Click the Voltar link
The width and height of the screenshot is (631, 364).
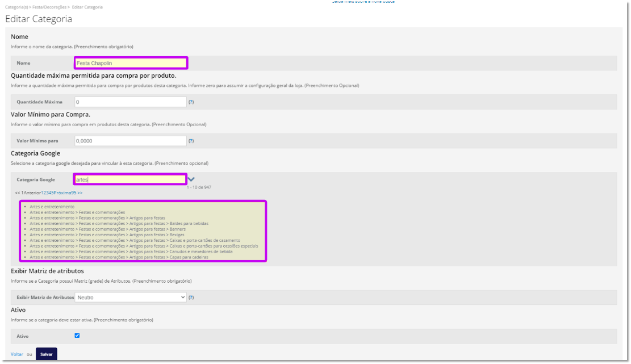point(17,354)
